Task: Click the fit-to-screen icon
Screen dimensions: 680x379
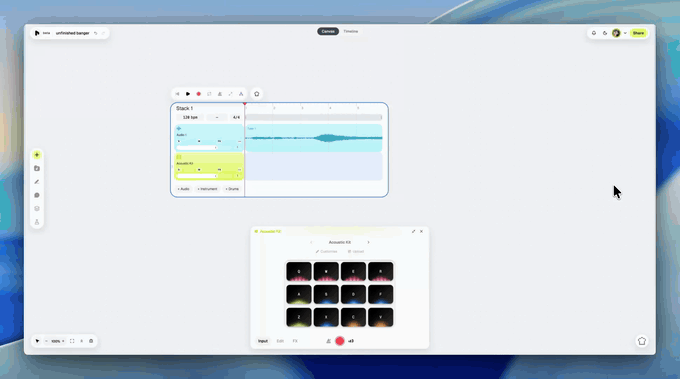Action: click(x=72, y=341)
